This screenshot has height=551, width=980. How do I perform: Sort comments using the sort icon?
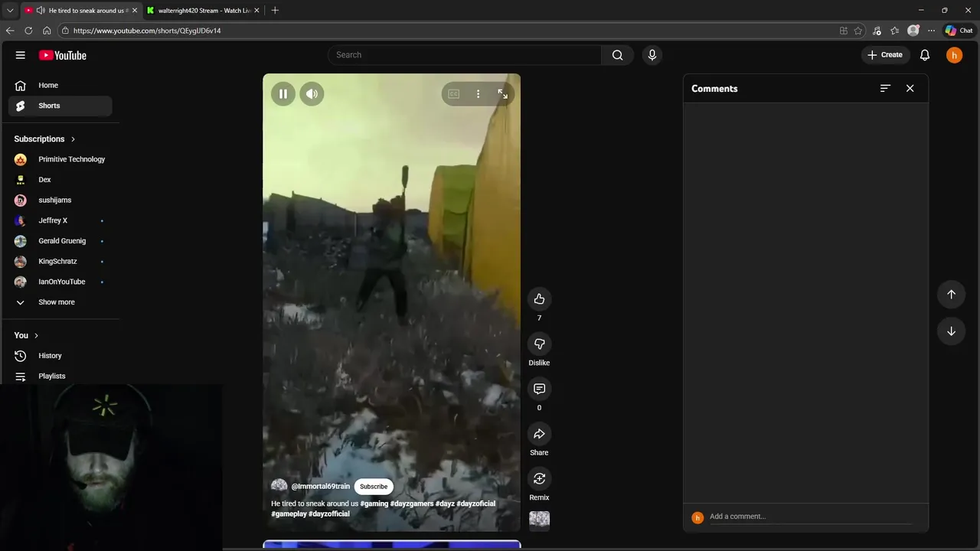point(885,89)
